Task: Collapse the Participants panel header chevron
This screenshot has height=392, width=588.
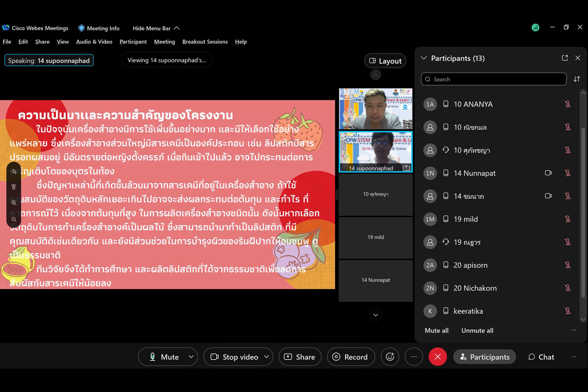Action: [424, 58]
